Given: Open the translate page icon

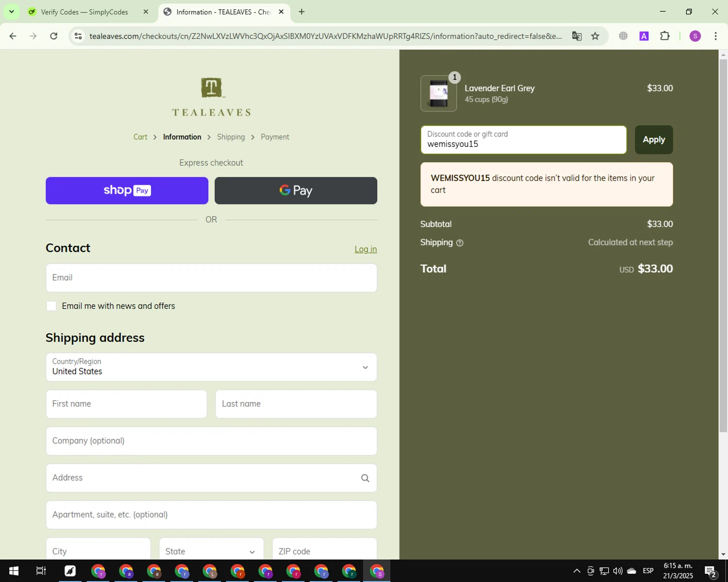Looking at the screenshot, I should (577, 36).
